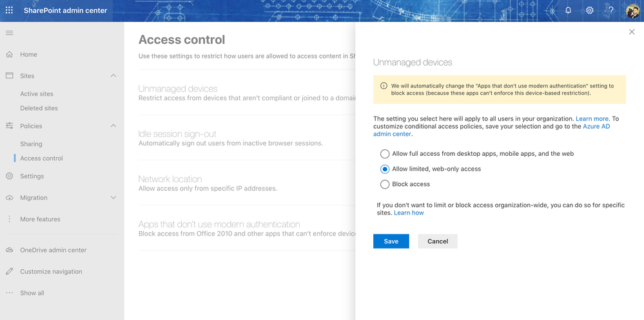Click the Show all ellipsis icon
Image resolution: width=644 pixels, height=320 pixels.
pyautogui.click(x=10, y=293)
